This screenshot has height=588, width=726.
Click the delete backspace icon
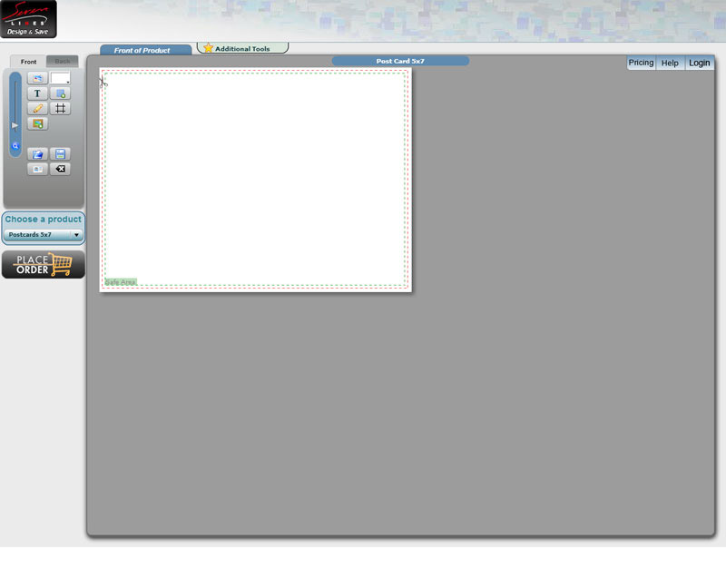(x=60, y=170)
